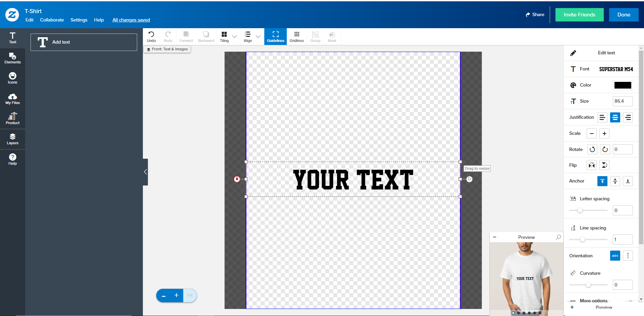
Task: Open the Elements panel in sidebar
Action: click(12, 58)
